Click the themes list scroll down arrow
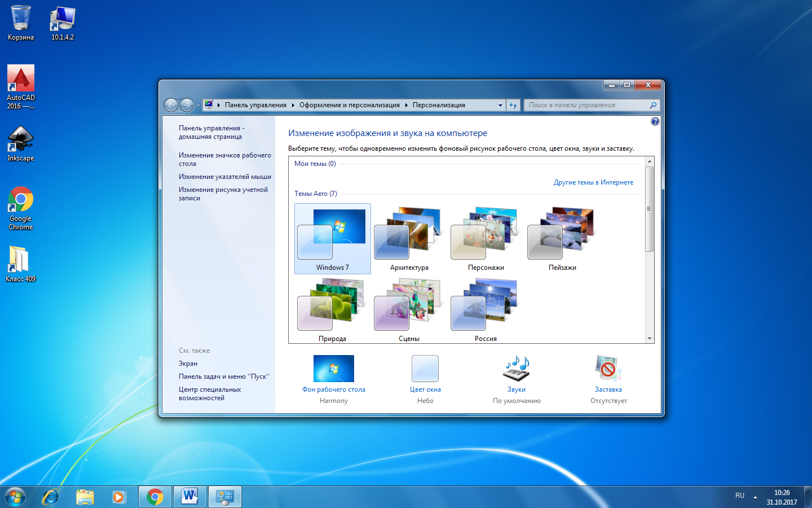Viewport: 812px width, 508px height. [x=650, y=339]
